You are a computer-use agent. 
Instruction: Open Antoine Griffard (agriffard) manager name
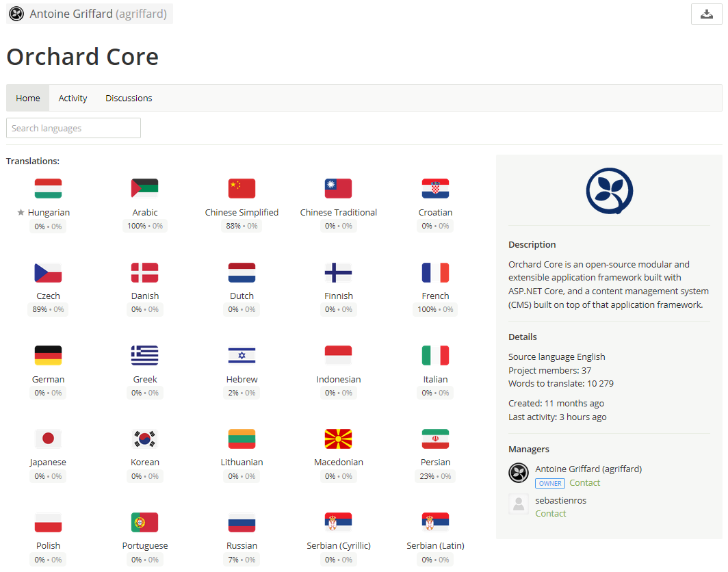point(588,469)
